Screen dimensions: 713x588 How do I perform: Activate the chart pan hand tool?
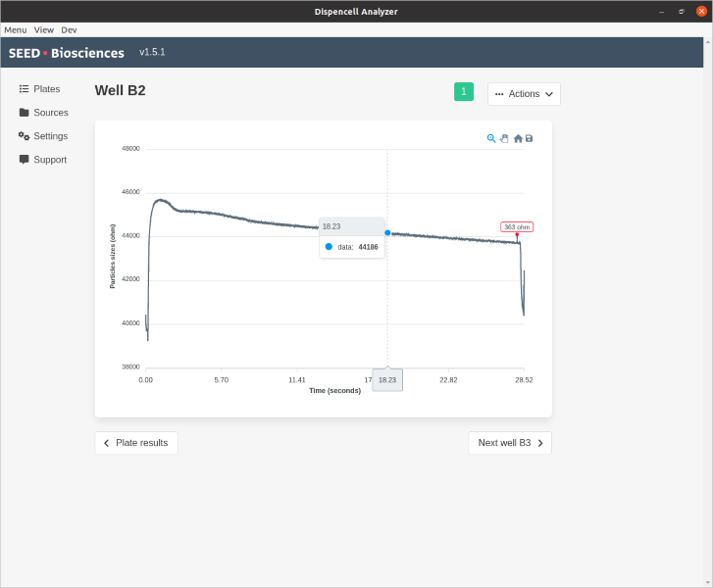(504, 138)
